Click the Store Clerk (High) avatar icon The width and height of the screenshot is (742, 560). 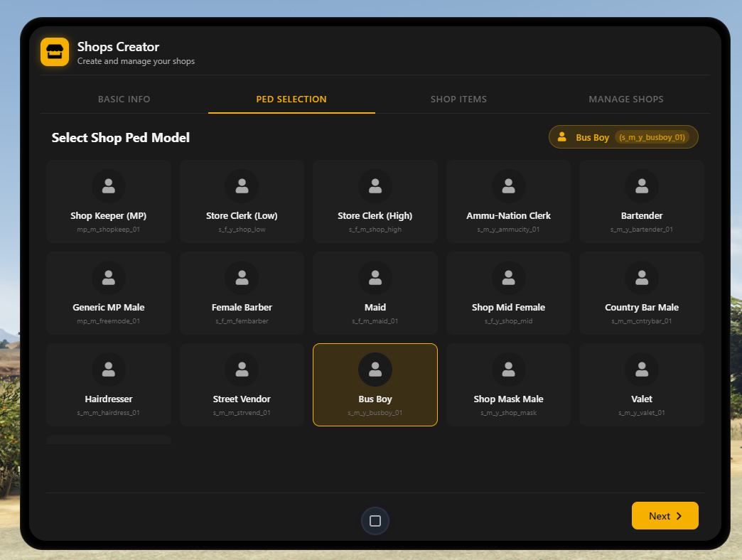[375, 186]
